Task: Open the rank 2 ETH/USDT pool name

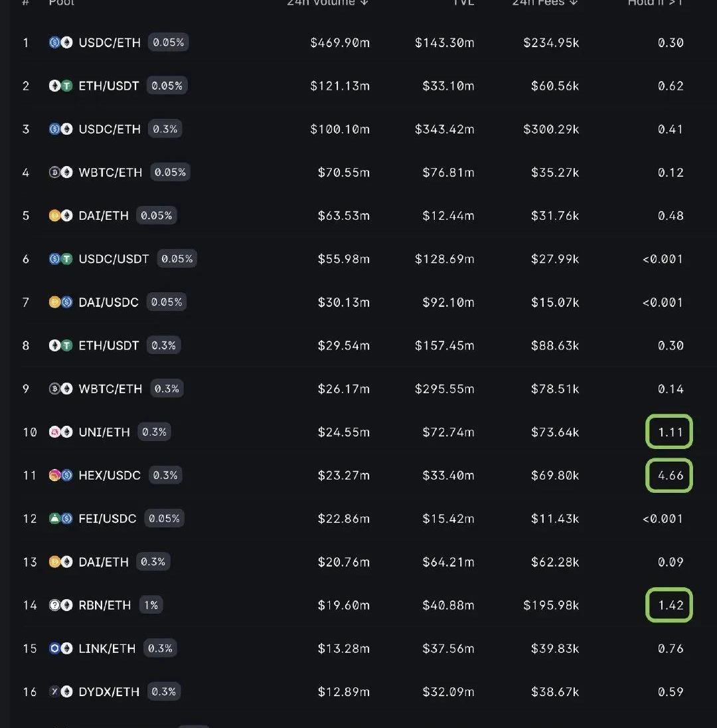Action: (x=109, y=86)
